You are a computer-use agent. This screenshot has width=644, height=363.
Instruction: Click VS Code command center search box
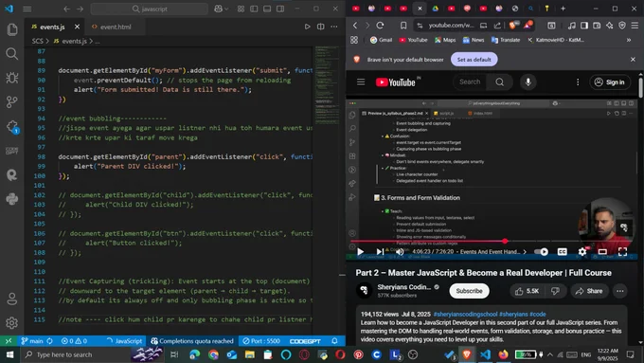[150, 9]
